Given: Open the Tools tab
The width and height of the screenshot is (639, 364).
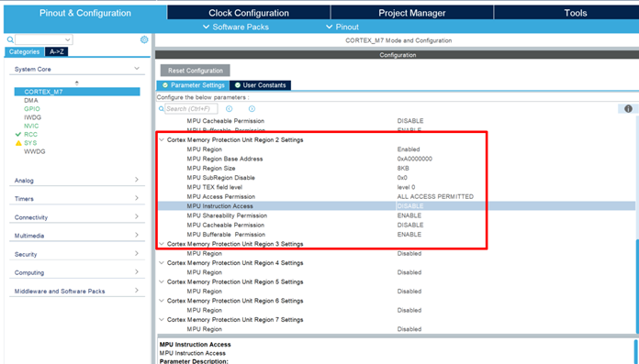Looking at the screenshot, I should click(575, 13).
